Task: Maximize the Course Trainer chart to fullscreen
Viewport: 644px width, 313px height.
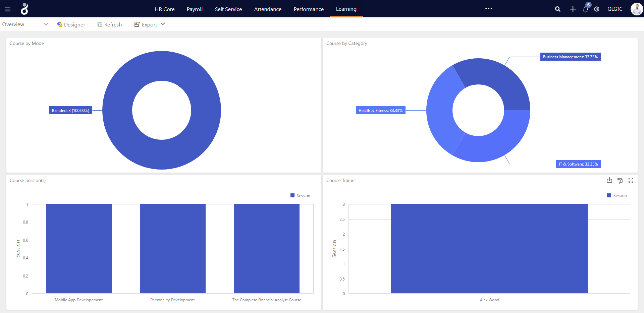Action: (631, 180)
